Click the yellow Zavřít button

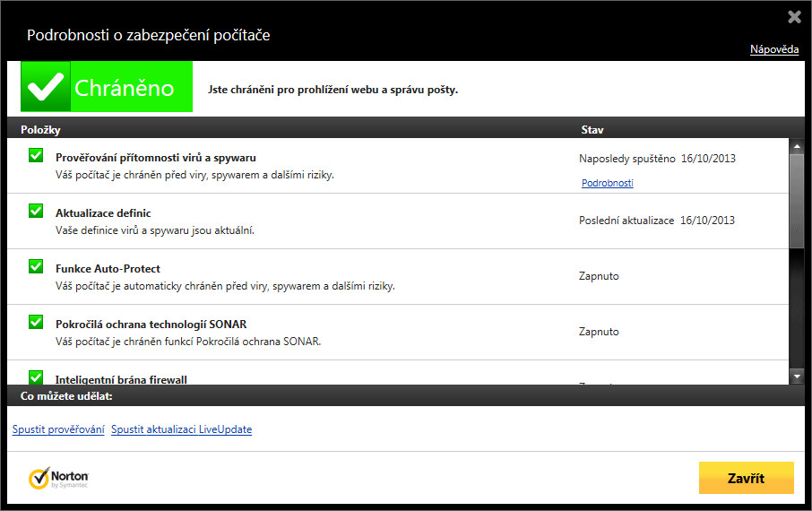coord(747,478)
